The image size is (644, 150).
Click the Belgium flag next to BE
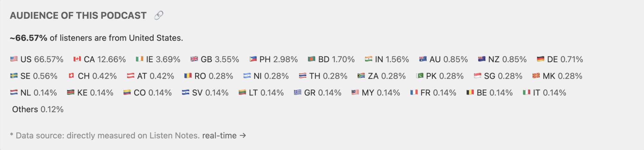click(470, 93)
